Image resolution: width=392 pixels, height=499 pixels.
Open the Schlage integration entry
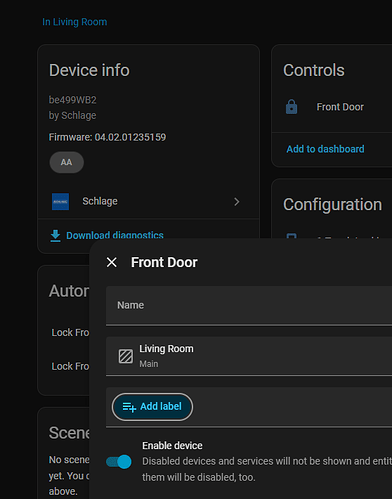click(x=149, y=201)
